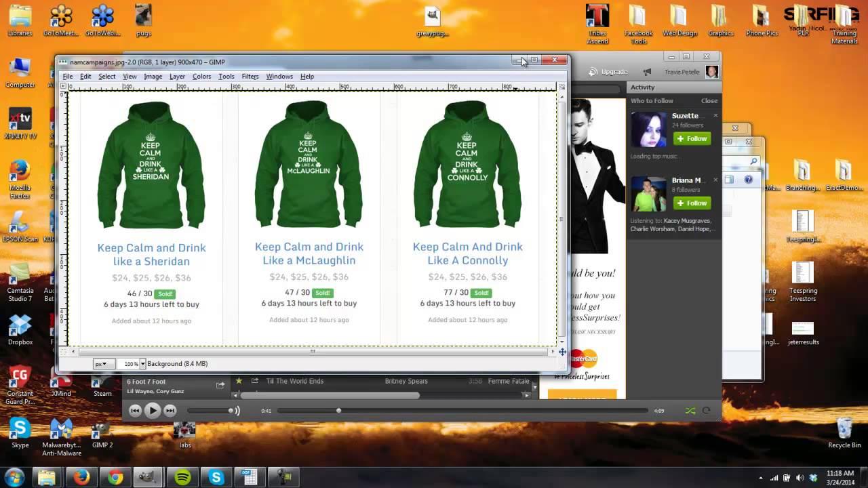
Task: Click the Femme Fatale album name
Action: click(509, 381)
